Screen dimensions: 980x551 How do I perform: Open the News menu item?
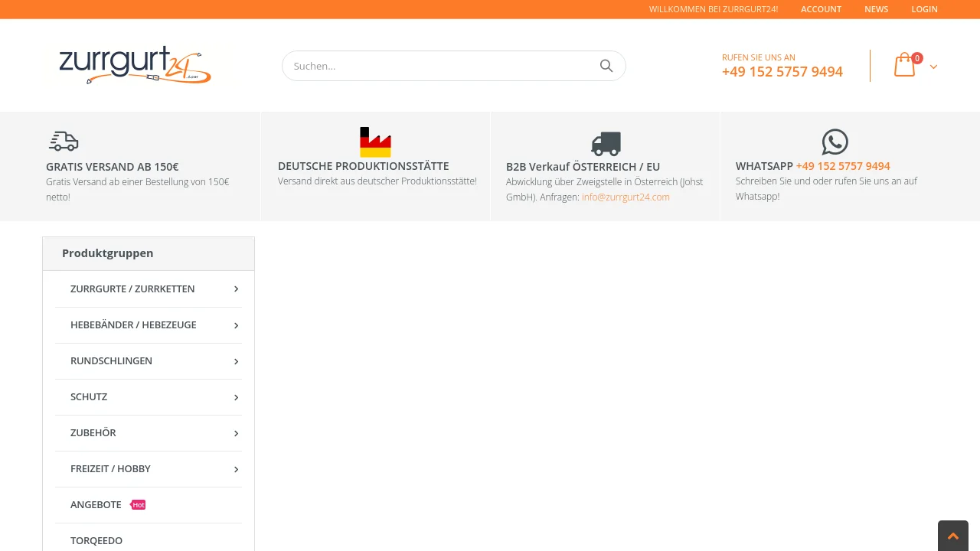876,9
